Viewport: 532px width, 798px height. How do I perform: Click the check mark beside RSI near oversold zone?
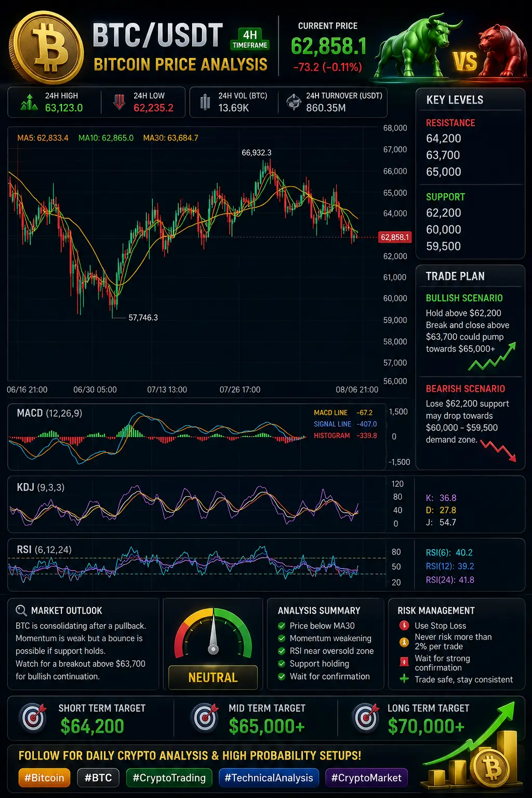[x=282, y=651]
